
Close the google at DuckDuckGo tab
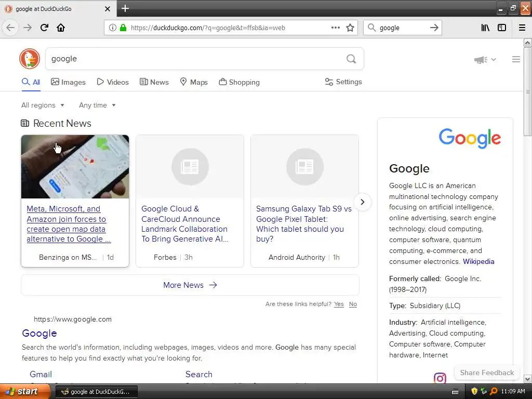(x=107, y=9)
